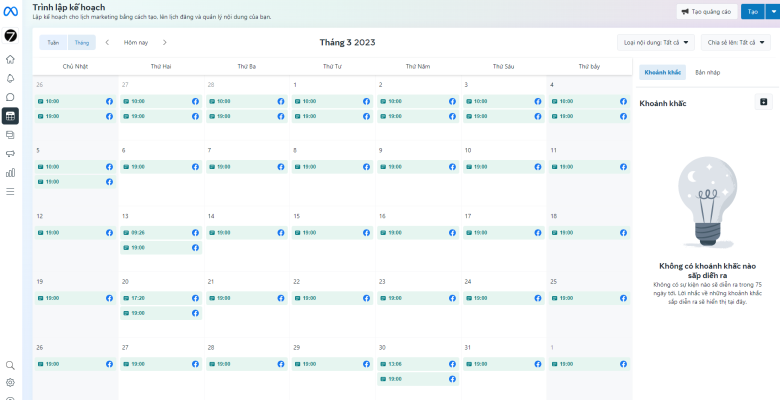
Task: Open notifications via the bell icon
Action: click(10, 78)
